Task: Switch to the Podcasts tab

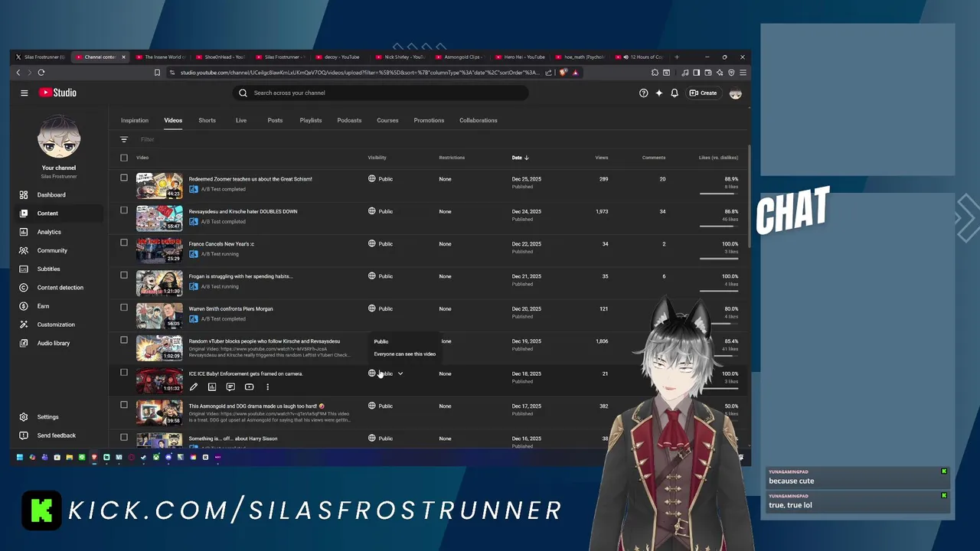Action: (349, 120)
